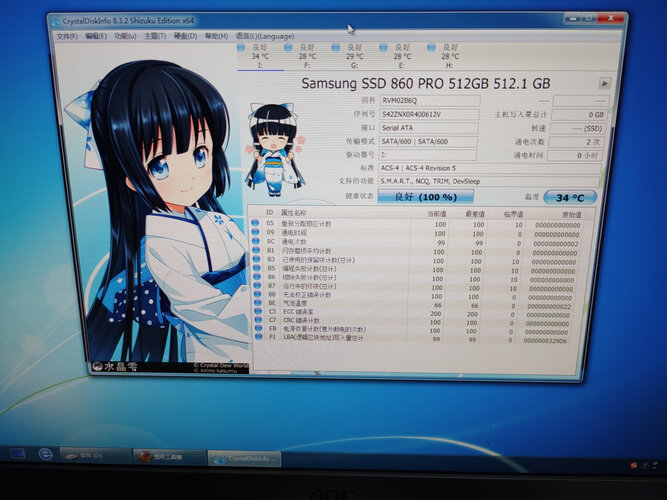Click the 最差值 column header
The image size is (667, 500).
[475, 214]
